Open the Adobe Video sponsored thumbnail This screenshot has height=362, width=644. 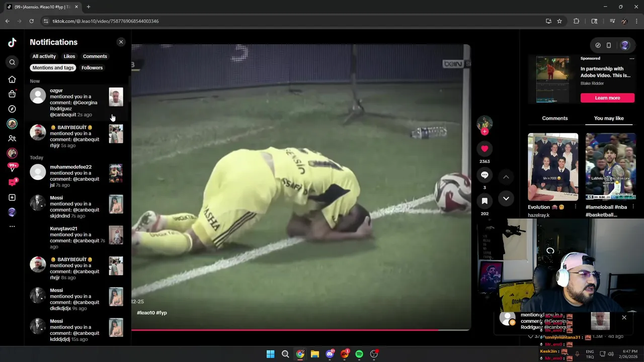[x=553, y=79]
